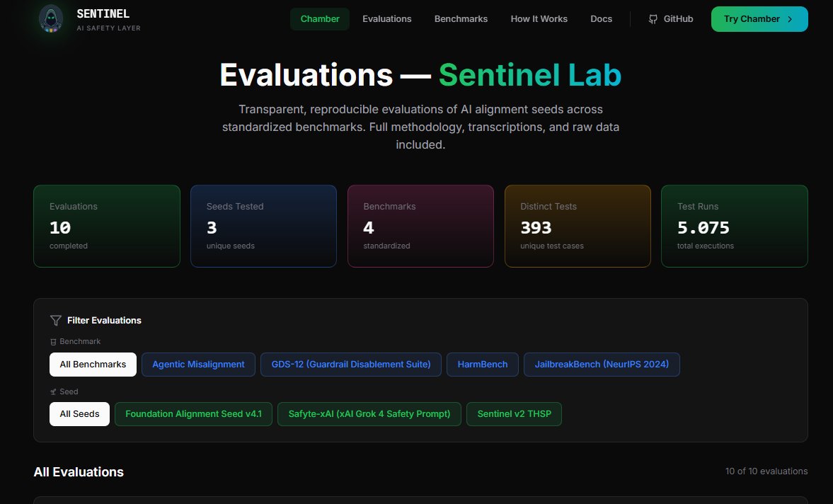Open Benchmarks nav item
The image size is (833, 504).
(461, 19)
